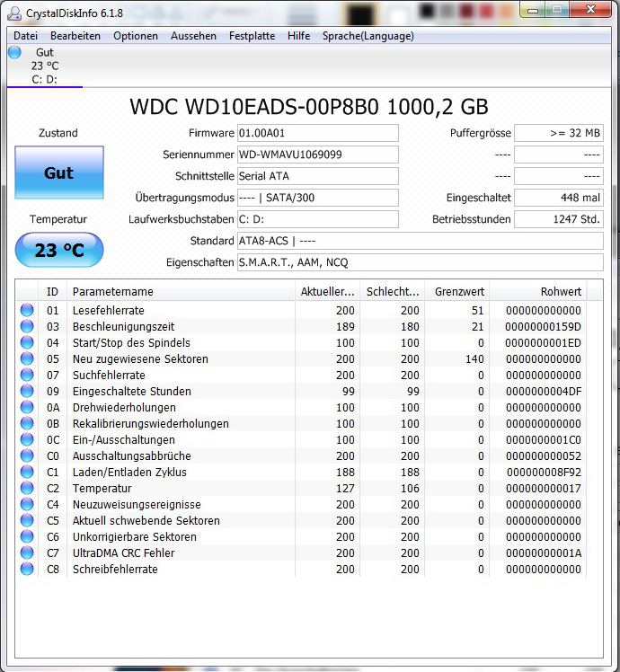This screenshot has width=620, height=672.
Task: Click the Rohwert column header
Action: (538, 291)
